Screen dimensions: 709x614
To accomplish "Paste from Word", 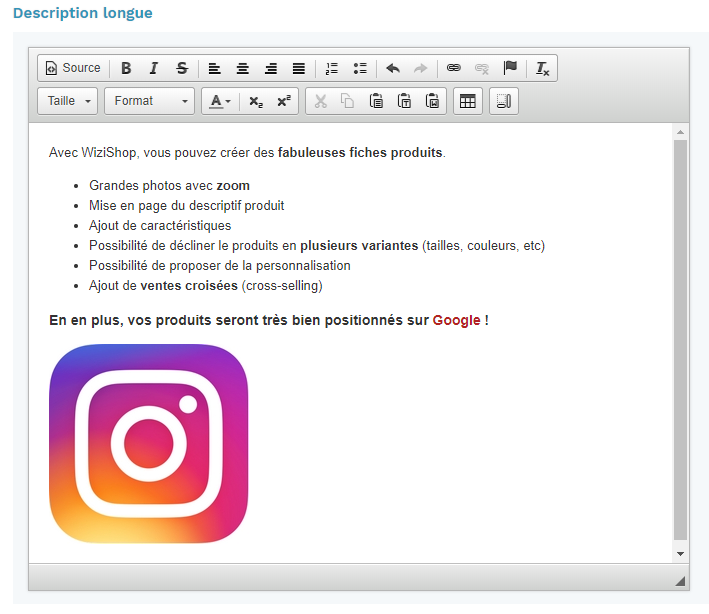I will (x=432, y=101).
